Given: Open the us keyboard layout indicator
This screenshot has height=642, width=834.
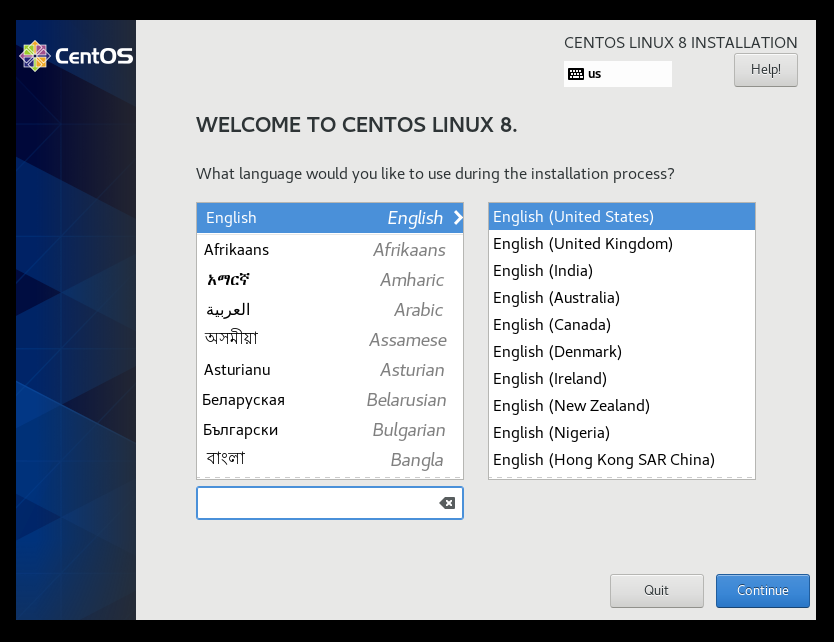Looking at the screenshot, I should [x=618, y=74].
